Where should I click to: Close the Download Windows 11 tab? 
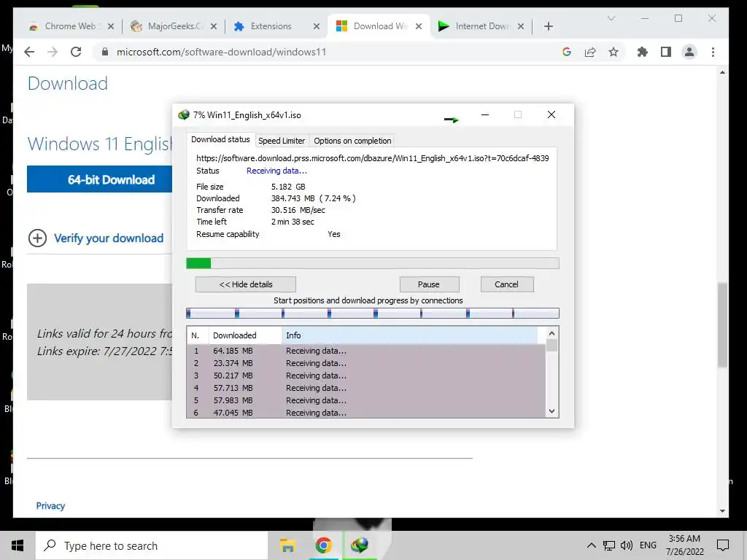point(418,26)
